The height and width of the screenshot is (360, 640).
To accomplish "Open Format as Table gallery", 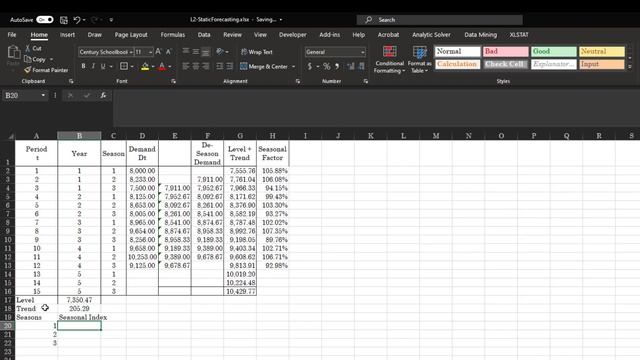I will pos(420,60).
